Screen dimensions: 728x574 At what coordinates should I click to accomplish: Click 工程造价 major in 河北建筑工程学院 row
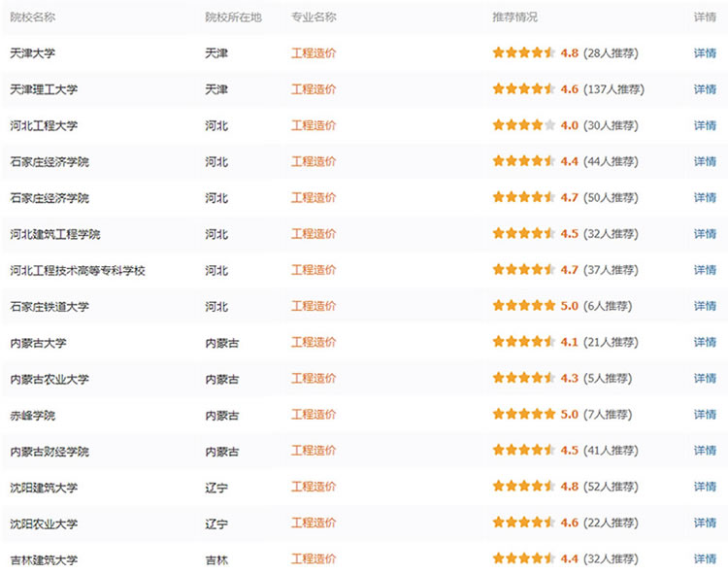[314, 234]
